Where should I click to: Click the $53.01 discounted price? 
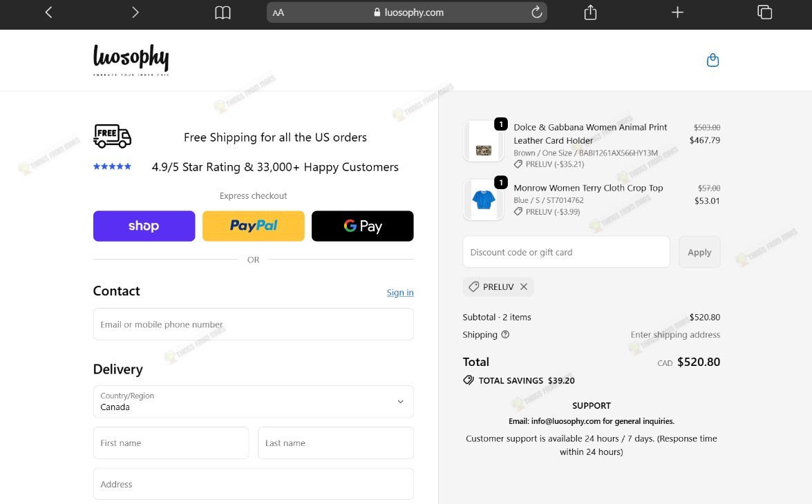pos(707,201)
